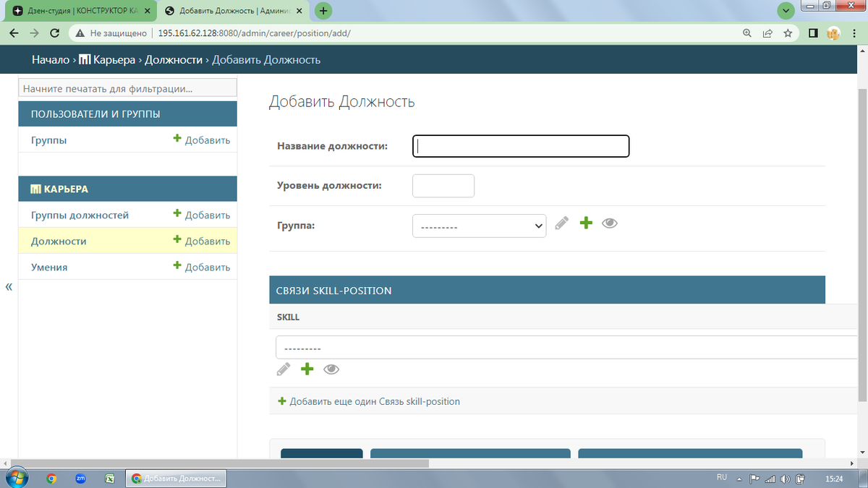
Task: Click the eye view icon next to Группа
Action: tap(610, 223)
